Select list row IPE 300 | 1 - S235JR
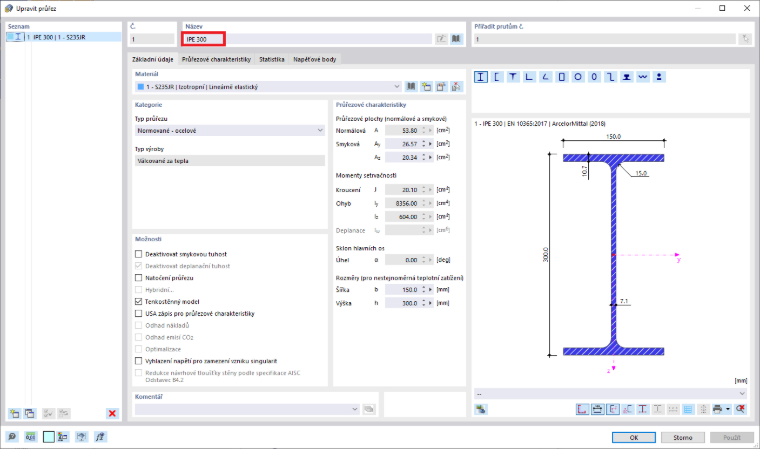The image size is (760, 449). click(x=63, y=37)
